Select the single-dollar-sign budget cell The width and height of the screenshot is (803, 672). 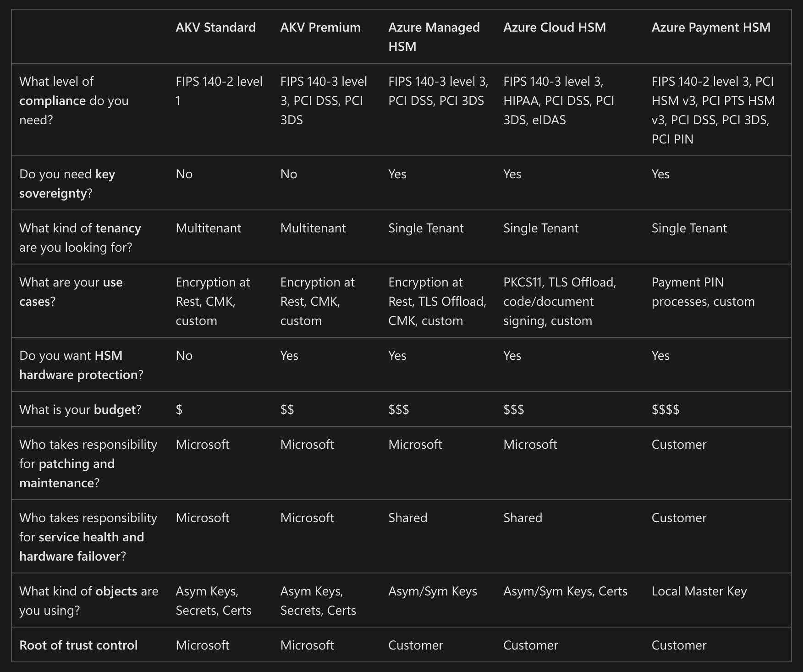point(179,409)
